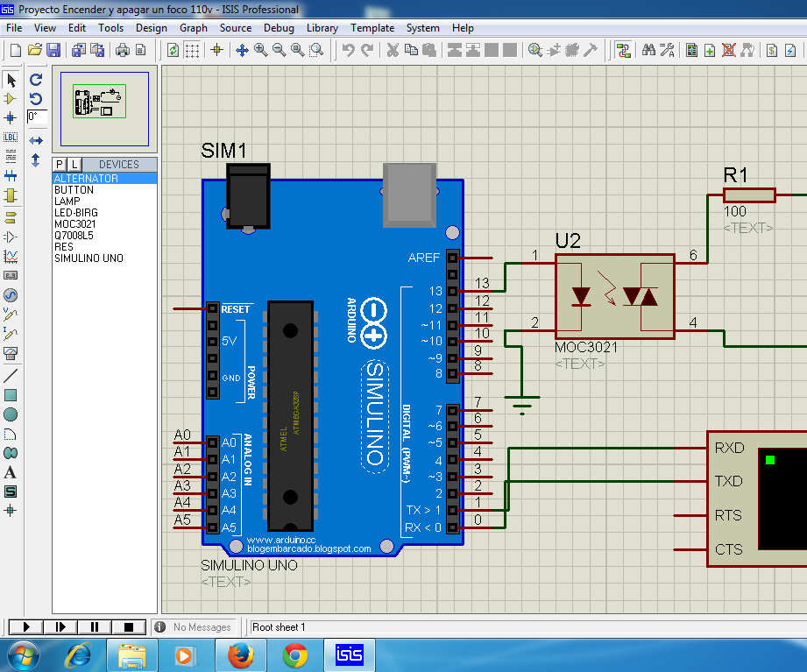Open Google Chrome from the taskbar
This screenshot has height=672, width=807.
click(x=295, y=654)
